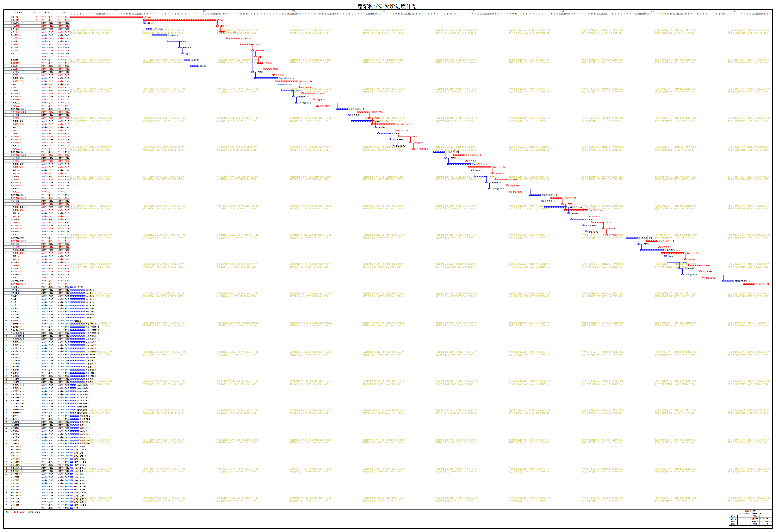The height and width of the screenshot is (532, 776).
Task: Click the 八月 month header on the timeline
Action: tap(563, 11)
